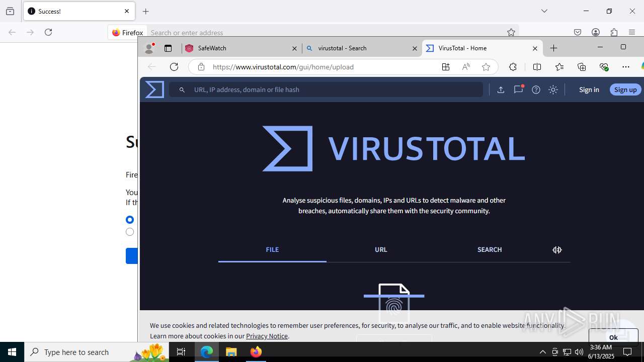Click the Read aloud icon in Edge
The height and width of the screenshot is (362, 644).
click(466, 67)
